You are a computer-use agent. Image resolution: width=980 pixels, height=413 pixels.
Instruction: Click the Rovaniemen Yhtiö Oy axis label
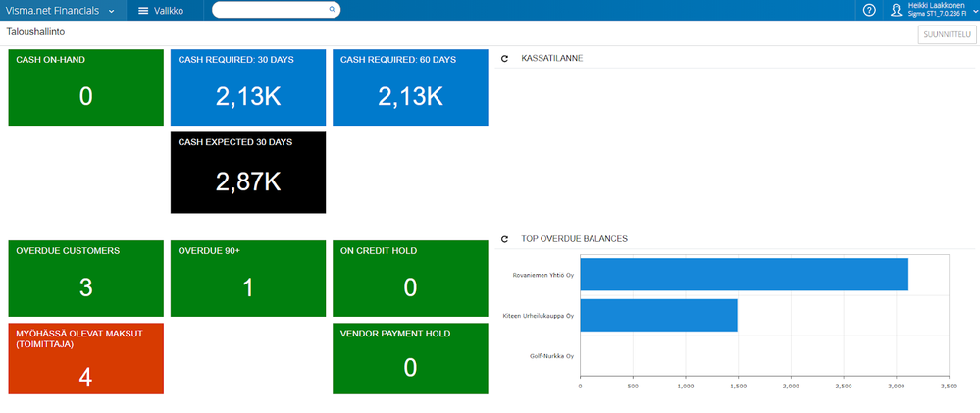pos(543,275)
